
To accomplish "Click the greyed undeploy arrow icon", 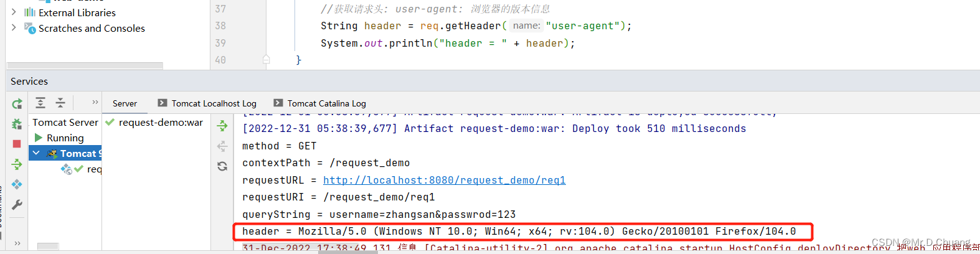I will coord(222,146).
